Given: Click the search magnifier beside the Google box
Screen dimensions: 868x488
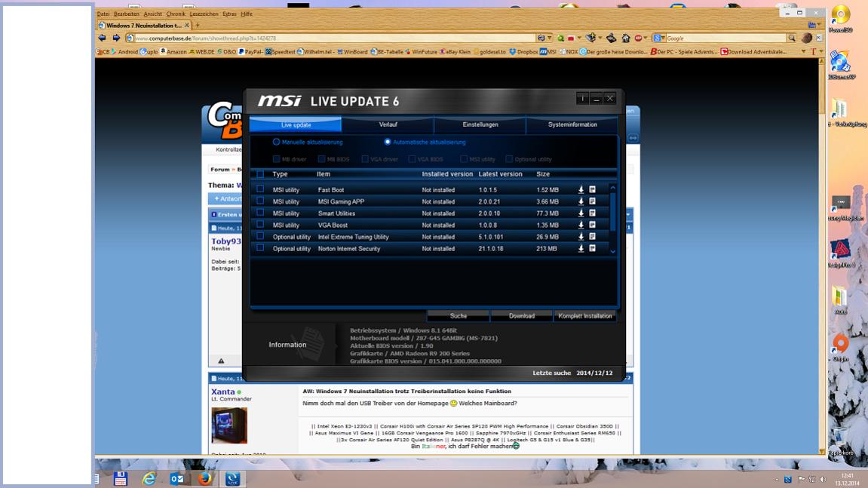Looking at the screenshot, I should 792,38.
